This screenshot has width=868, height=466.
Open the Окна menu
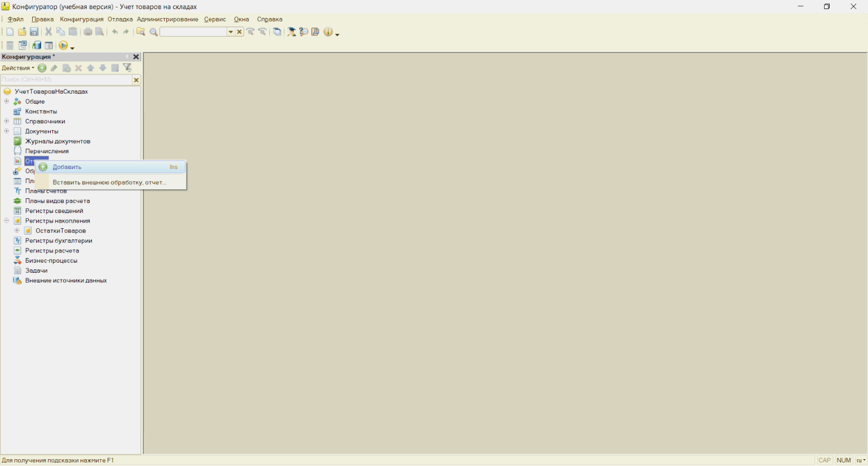point(242,19)
